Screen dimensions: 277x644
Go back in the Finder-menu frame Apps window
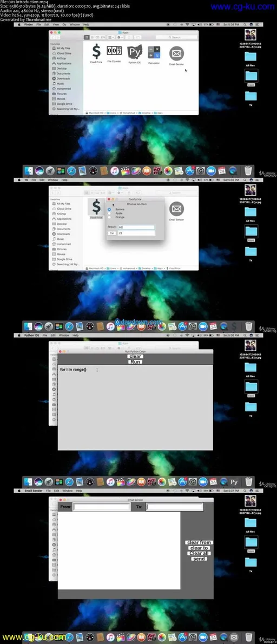click(x=53, y=37)
